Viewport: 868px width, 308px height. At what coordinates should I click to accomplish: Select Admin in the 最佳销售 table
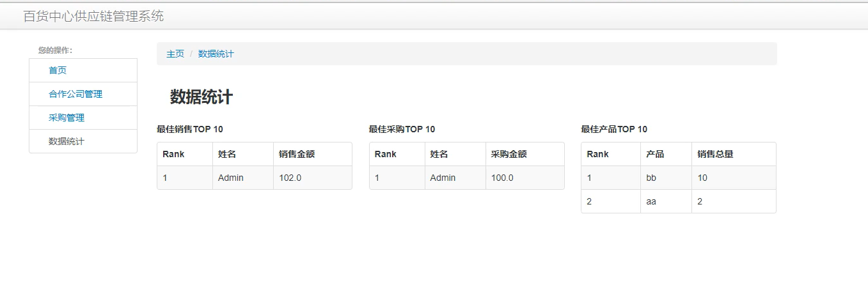(x=231, y=178)
